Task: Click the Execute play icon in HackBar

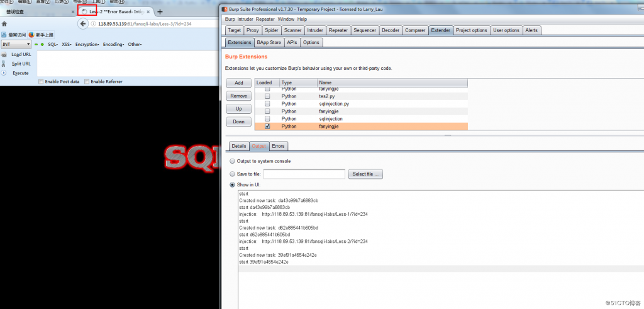Action: click(x=4, y=73)
